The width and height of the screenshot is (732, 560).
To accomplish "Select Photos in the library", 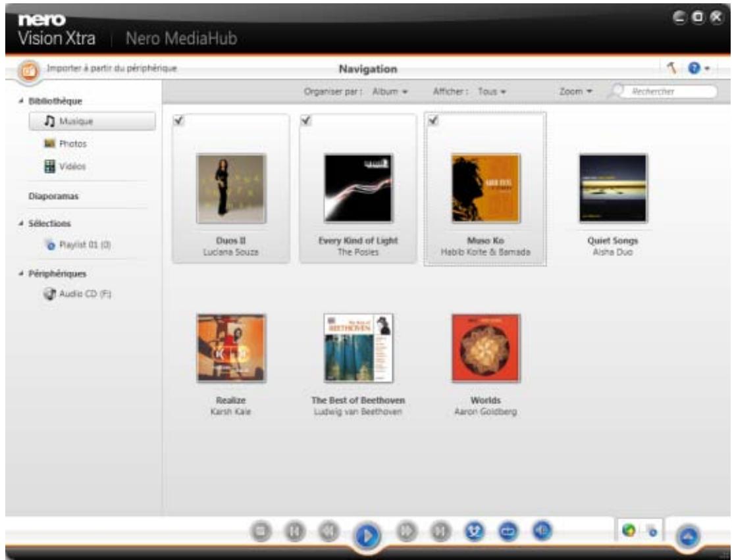I will [x=73, y=143].
